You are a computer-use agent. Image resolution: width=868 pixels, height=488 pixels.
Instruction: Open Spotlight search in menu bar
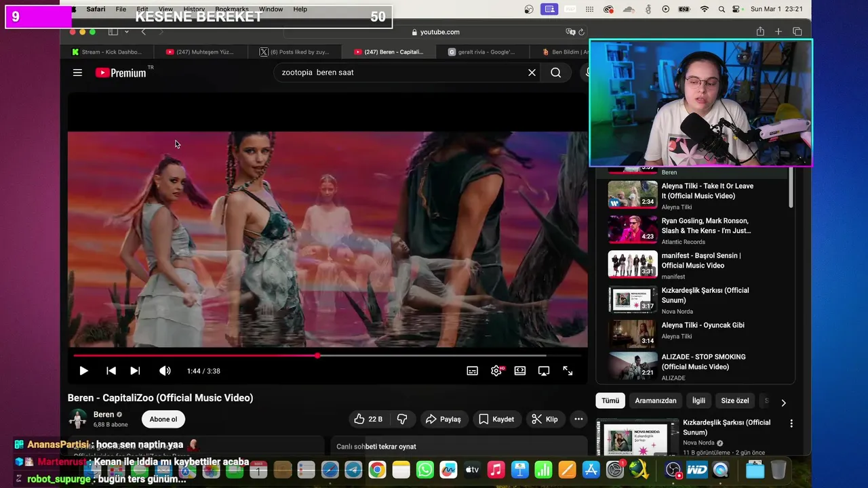(722, 9)
